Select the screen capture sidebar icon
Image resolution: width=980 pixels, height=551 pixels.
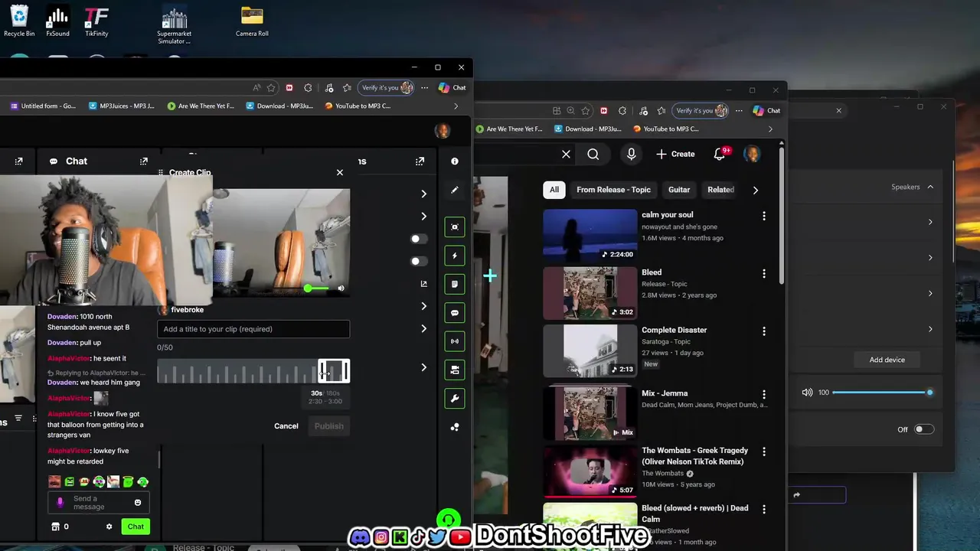[455, 227]
